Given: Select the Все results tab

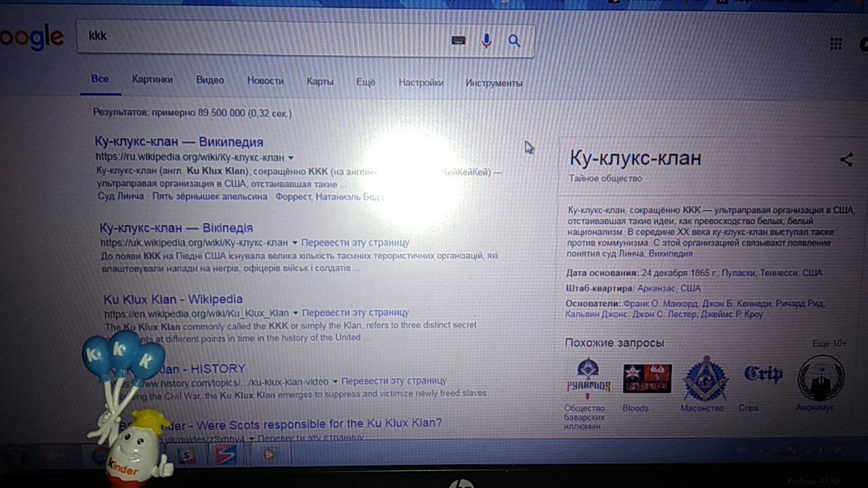Looking at the screenshot, I should coord(100,79).
